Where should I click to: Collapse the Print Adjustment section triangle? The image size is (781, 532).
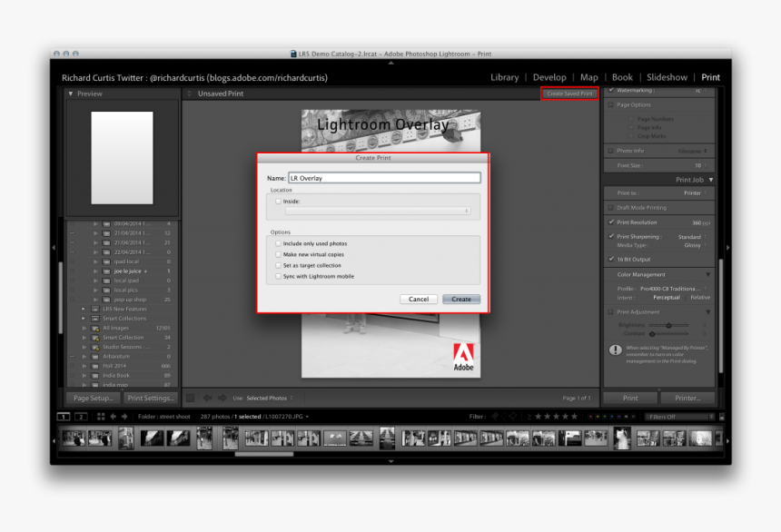pos(707,311)
